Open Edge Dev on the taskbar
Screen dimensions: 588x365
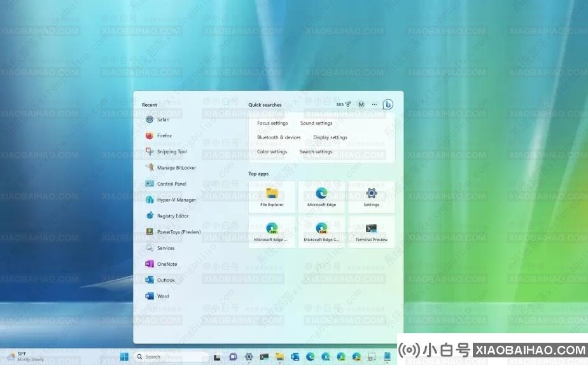click(341, 357)
